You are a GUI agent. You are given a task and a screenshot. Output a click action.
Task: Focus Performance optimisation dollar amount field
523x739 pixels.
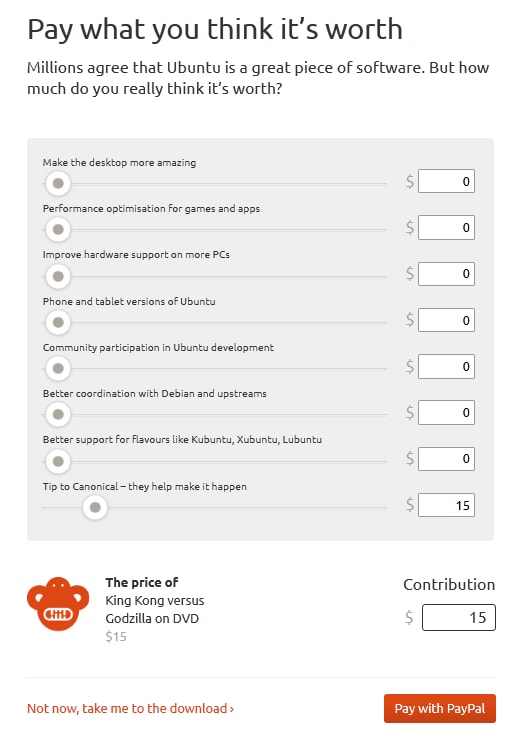(x=446, y=227)
